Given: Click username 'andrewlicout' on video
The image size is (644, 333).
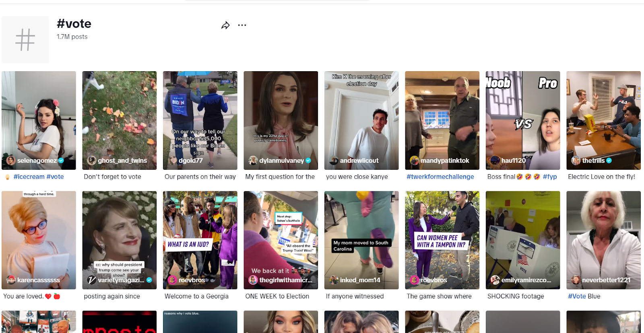Looking at the screenshot, I should [x=359, y=160].
